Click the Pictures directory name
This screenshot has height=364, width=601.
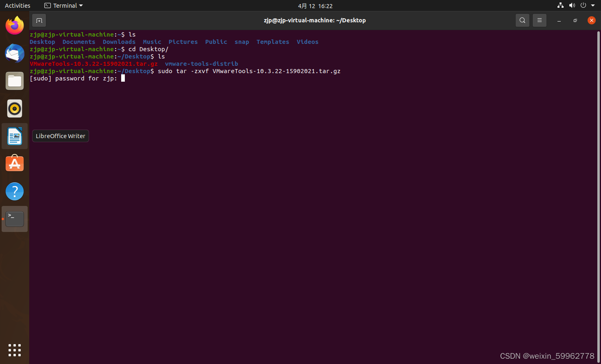(183, 42)
